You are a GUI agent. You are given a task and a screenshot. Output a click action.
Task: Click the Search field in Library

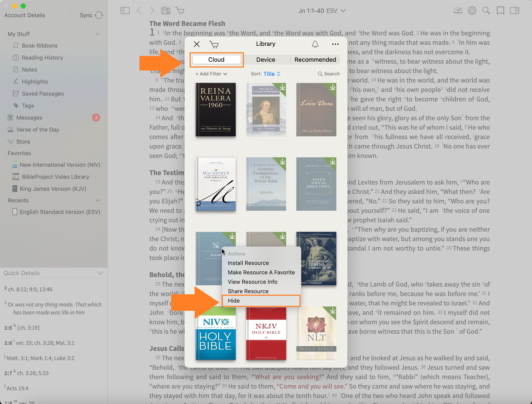(329, 74)
